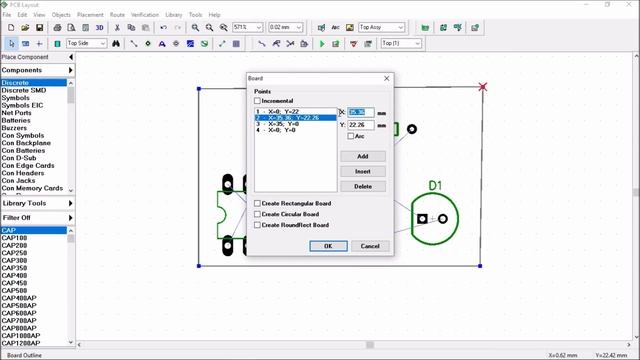Confirm the Board dialog with OK
The height and width of the screenshot is (360, 640).
click(x=328, y=246)
